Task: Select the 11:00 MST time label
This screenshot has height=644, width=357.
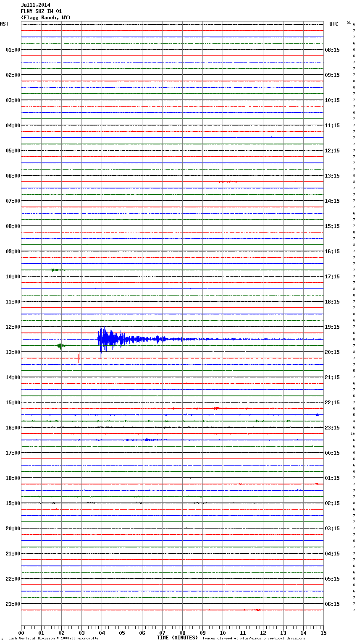Action: point(13,302)
